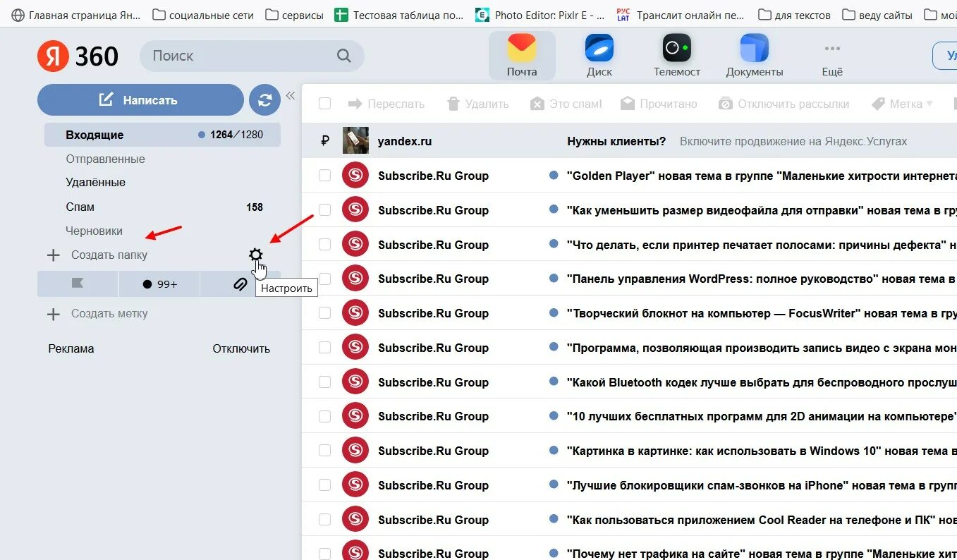Click sender avatar of "Какой Bluetooth кодек" message
Image resolution: width=957 pixels, height=560 pixels.
pyautogui.click(x=355, y=382)
